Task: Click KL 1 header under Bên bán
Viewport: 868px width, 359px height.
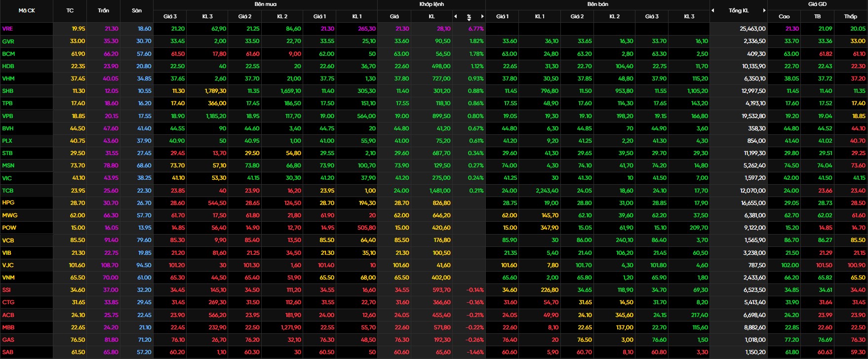Action: click(x=540, y=16)
